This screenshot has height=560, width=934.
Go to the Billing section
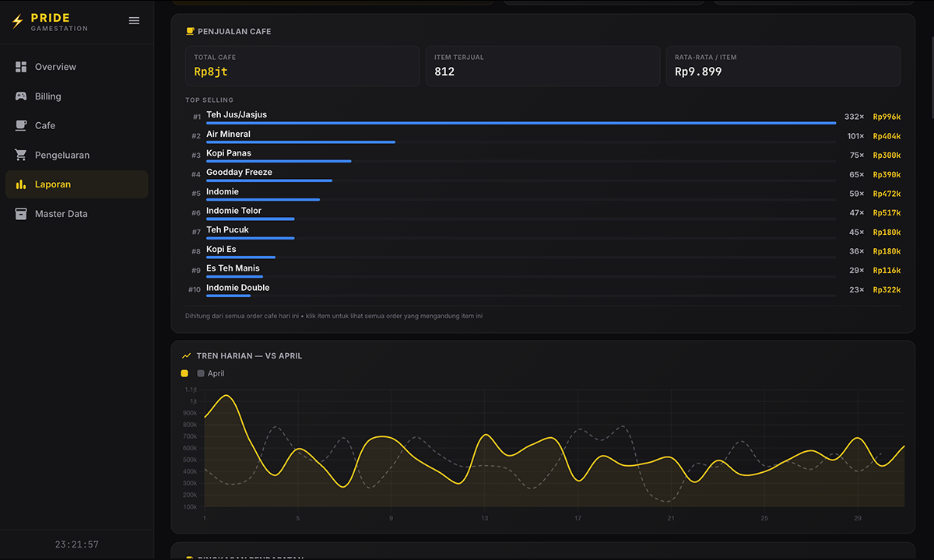click(x=76, y=96)
